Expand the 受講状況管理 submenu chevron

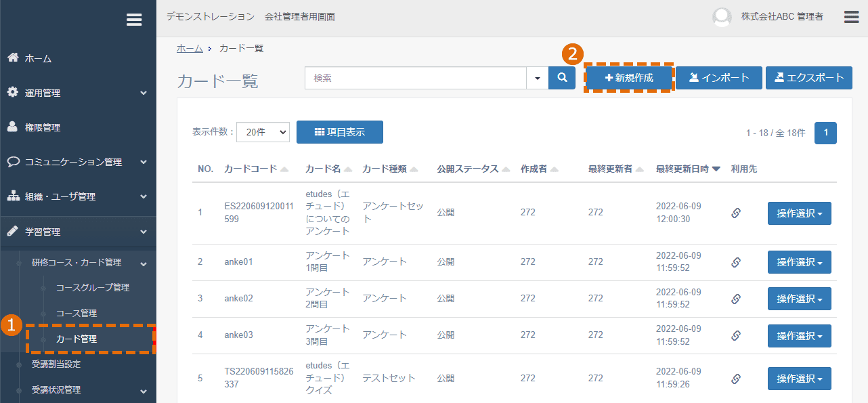144,391
